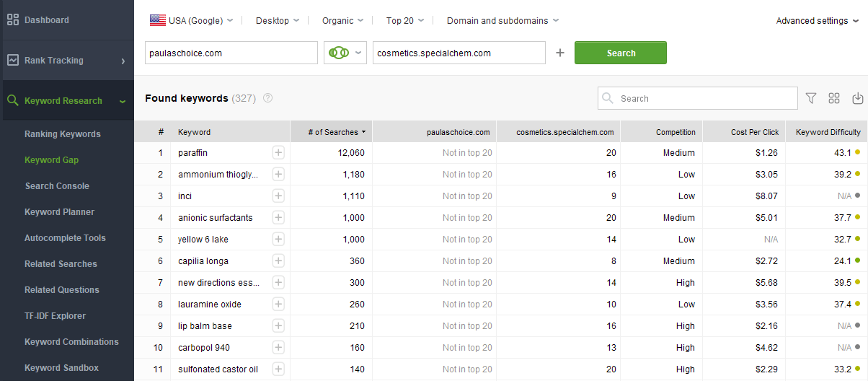Expand the Rank Tracking menu arrow
Image resolution: width=868 pixels, height=381 pixels.
[x=123, y=61]
